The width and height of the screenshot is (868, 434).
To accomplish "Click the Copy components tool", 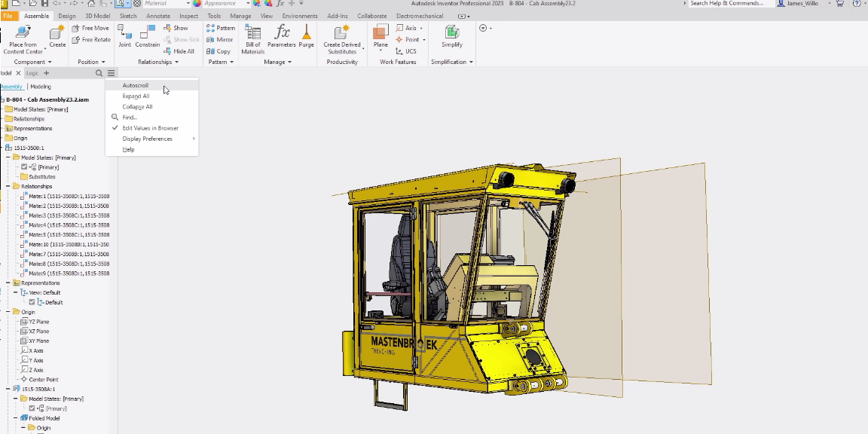I will click(x=219, y=51).
